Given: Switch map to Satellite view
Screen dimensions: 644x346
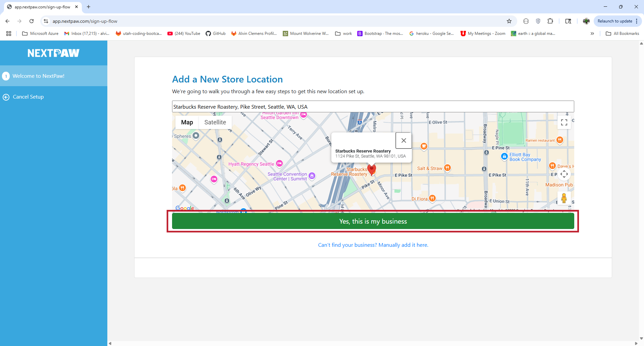Looking at the screenshot, I should 215,122.
